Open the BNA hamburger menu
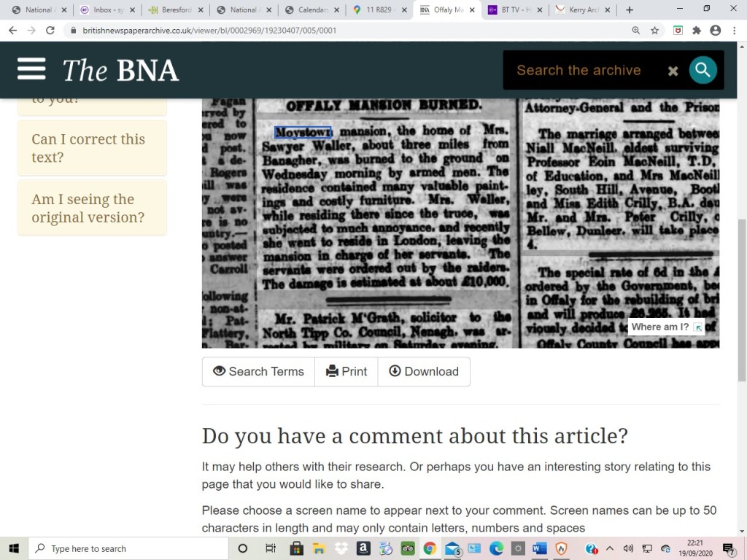Screen dimensions: 747x560 click(31, 70)
